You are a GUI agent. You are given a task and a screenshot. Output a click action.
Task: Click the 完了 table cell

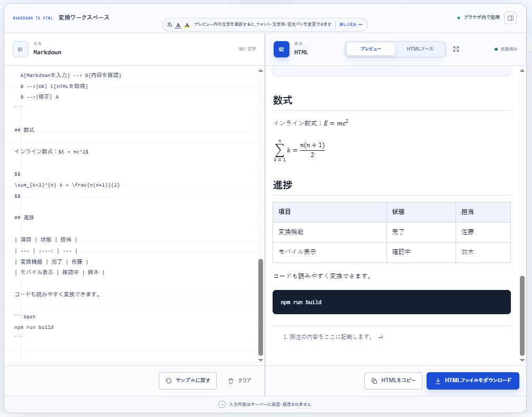(x=421, y=232)
